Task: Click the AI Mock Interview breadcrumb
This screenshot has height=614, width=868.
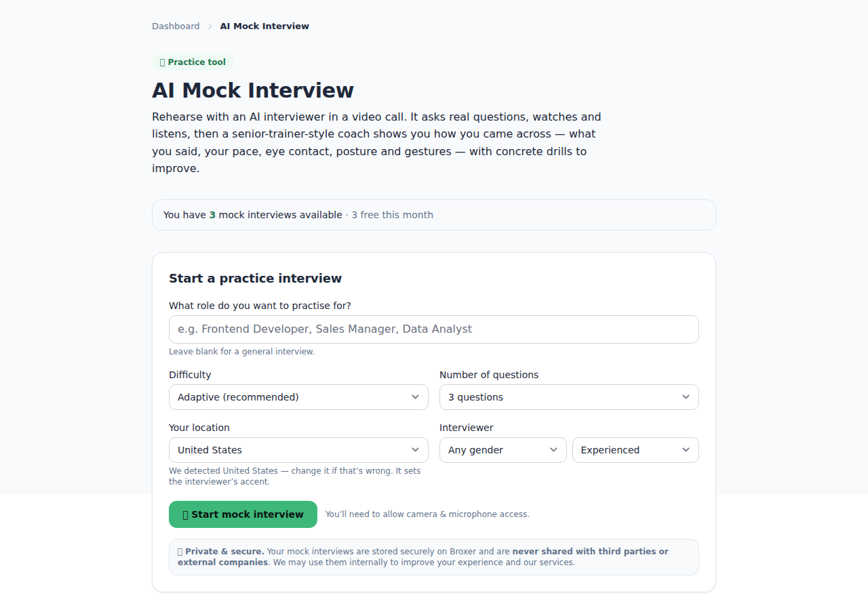Action: click(264, 26)
